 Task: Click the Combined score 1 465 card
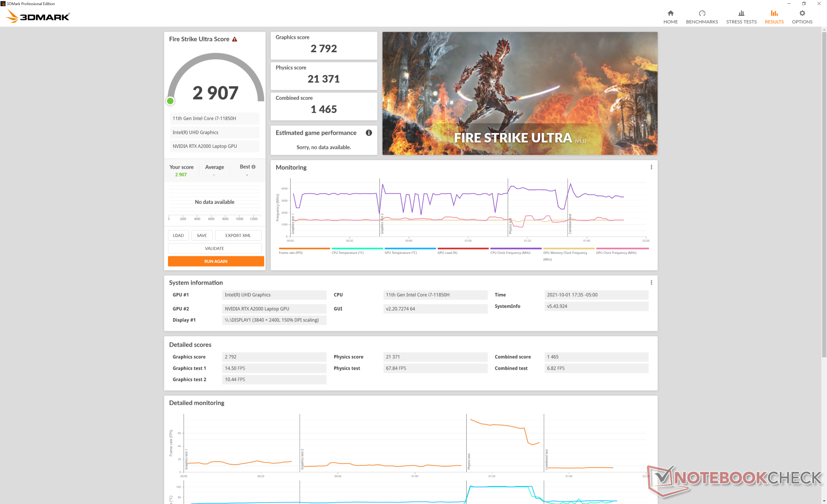[324, 106]
